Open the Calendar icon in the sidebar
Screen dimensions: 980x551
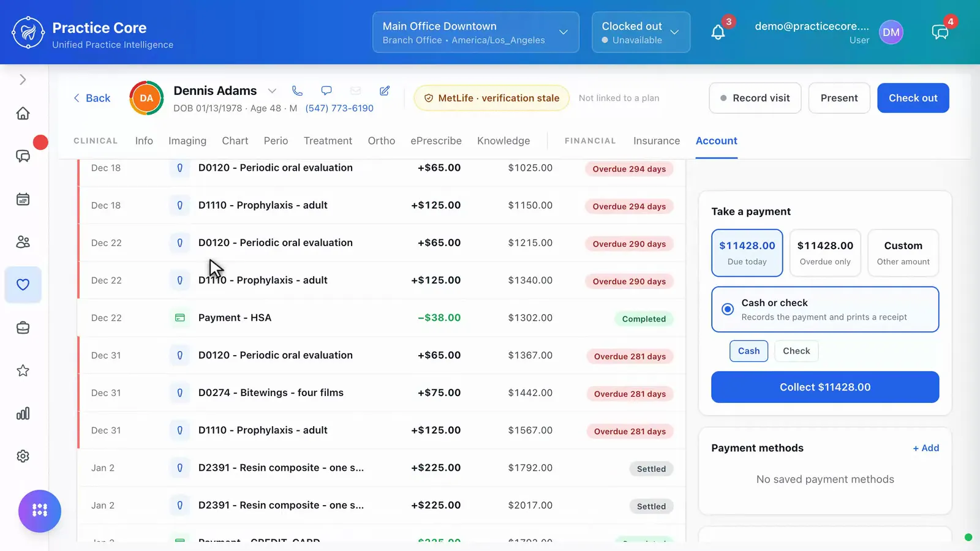(23, 199)
